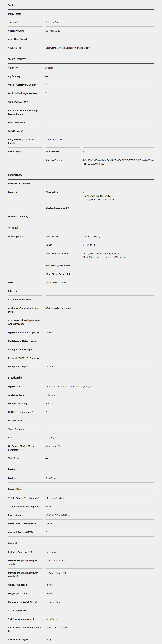Select the Bluetooth Audio Link sub-label
The image size is (162, 644).
click(57, 208)
